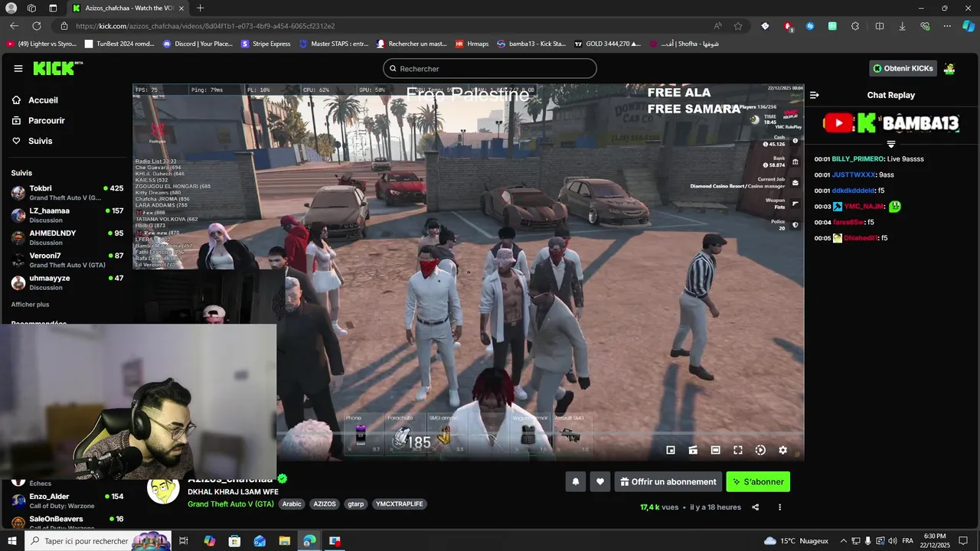Open the playback speed control
This screenshot has height=551, width=980.
760,450
